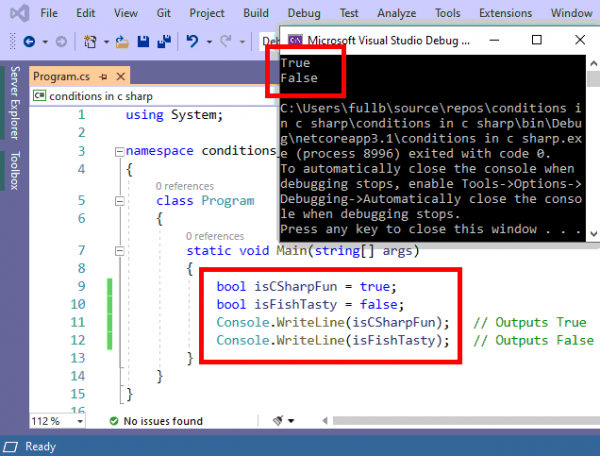The image size is (600, 456).
Task: Undo the last edit with Undo icon
Action: (193, 42)
